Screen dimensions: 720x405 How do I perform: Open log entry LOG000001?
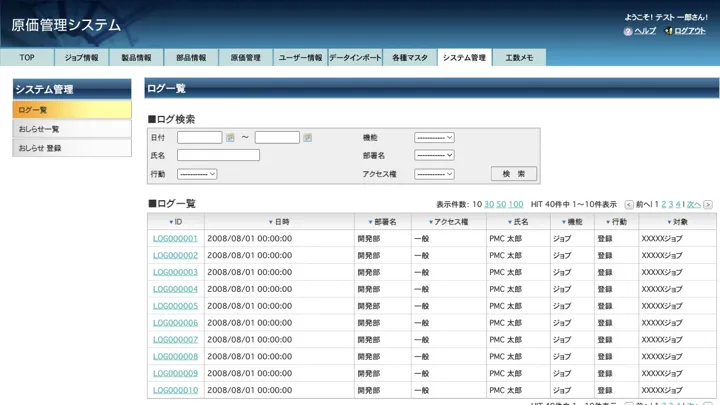click(175, 239)
